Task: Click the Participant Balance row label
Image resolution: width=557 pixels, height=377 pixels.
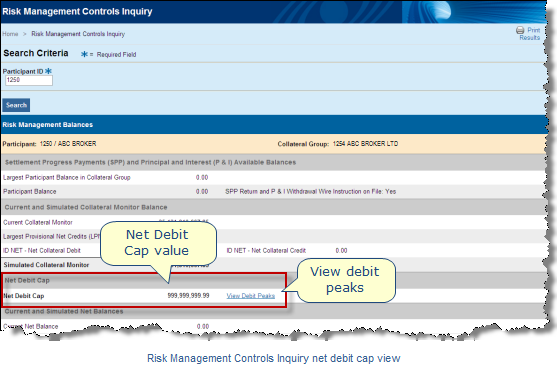Action: tap(30, 192)
